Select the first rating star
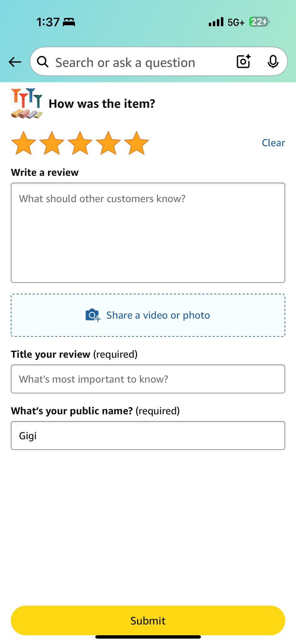This screenshot has width=296, height=644. point(24,143)
